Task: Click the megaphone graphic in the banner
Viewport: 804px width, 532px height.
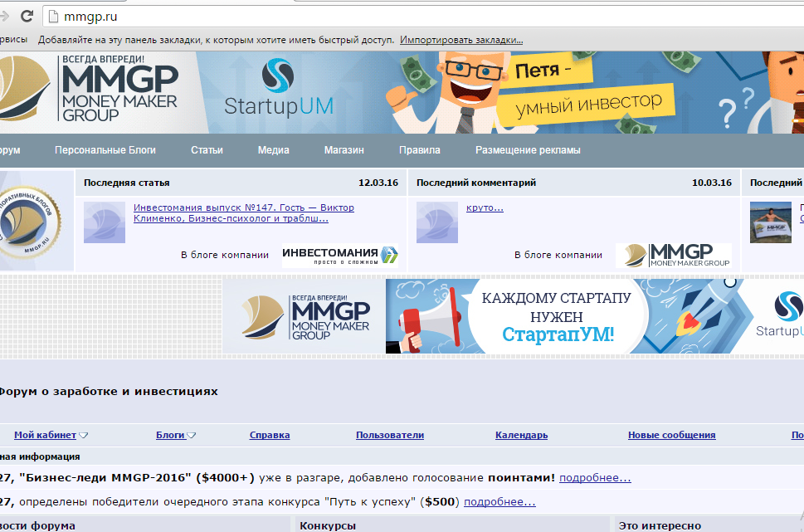Action: tap(431, 320)
